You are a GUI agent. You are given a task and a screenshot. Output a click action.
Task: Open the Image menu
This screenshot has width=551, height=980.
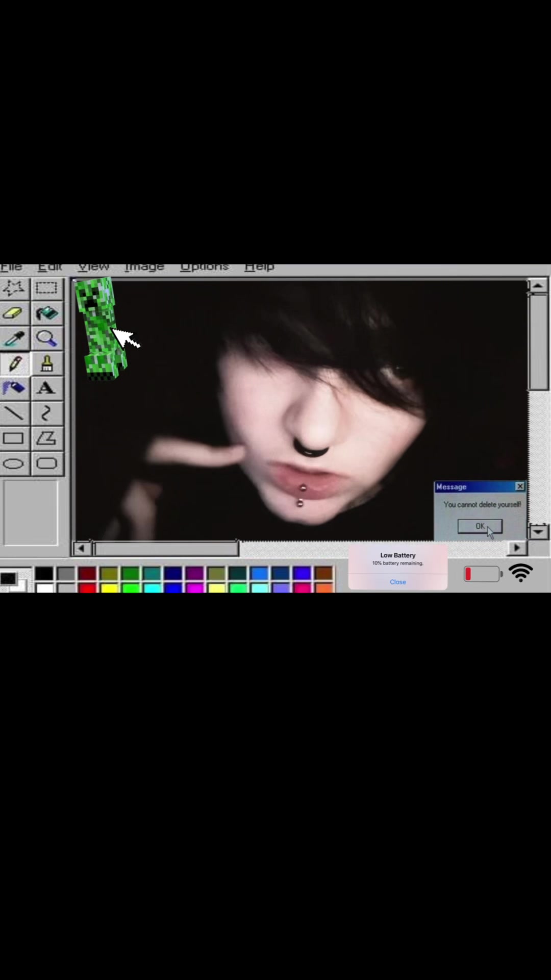pos(144,267)
